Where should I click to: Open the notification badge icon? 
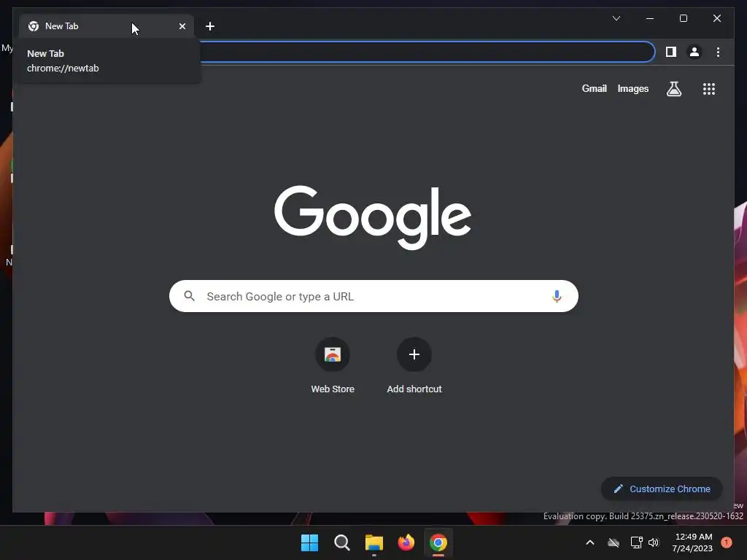point(727,542)
